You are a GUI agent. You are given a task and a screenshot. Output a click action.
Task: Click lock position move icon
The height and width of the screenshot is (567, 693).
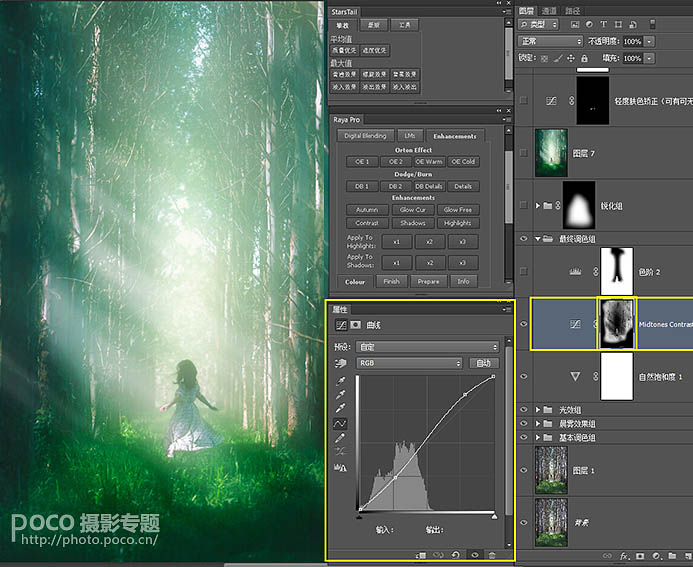(571, 58)
